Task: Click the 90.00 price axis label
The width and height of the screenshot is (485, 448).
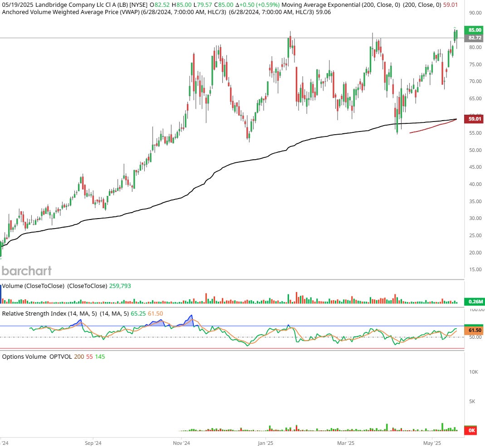Action: click(475, 13)
